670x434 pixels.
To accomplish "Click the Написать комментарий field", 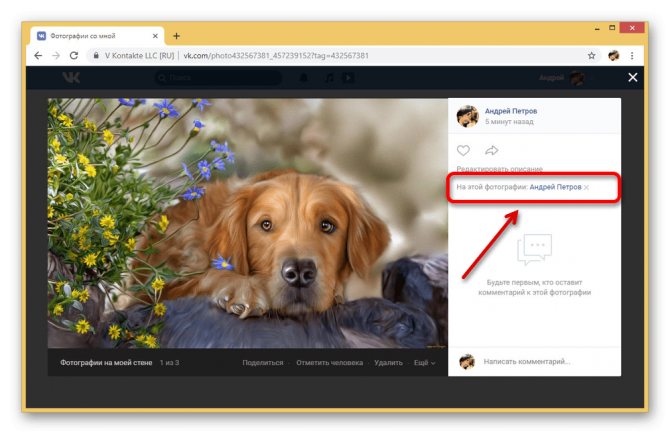I will [549, 362].
